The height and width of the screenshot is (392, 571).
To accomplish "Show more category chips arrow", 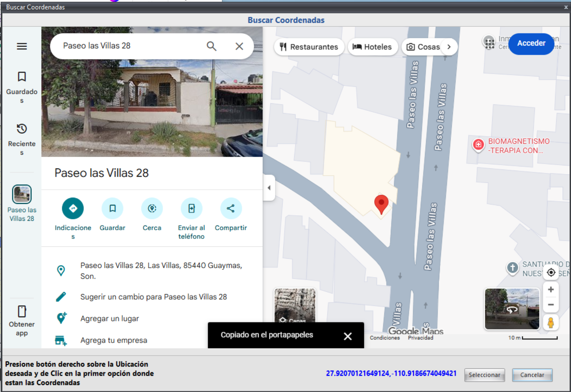I will point(449,47).
